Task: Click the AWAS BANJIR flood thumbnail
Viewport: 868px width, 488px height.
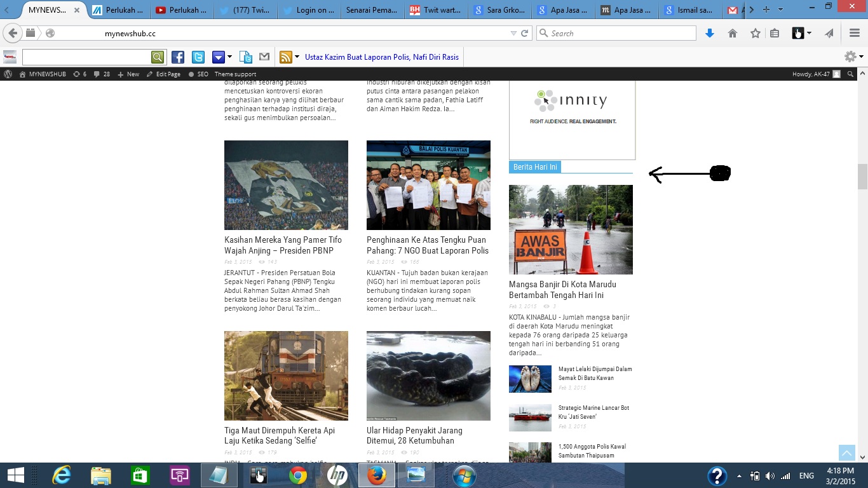Action: [x=571, y=229]
